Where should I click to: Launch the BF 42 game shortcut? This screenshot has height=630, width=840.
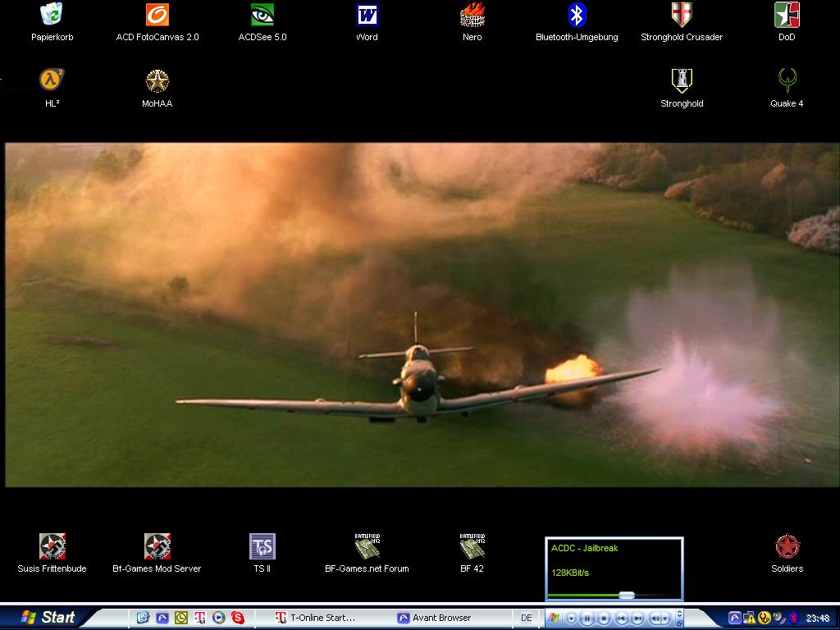click(472, 547)
